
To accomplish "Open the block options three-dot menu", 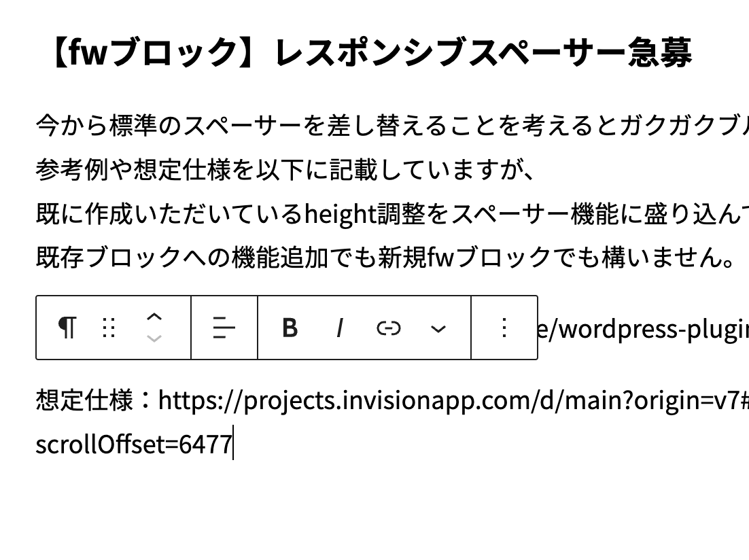I will (504, 328).
